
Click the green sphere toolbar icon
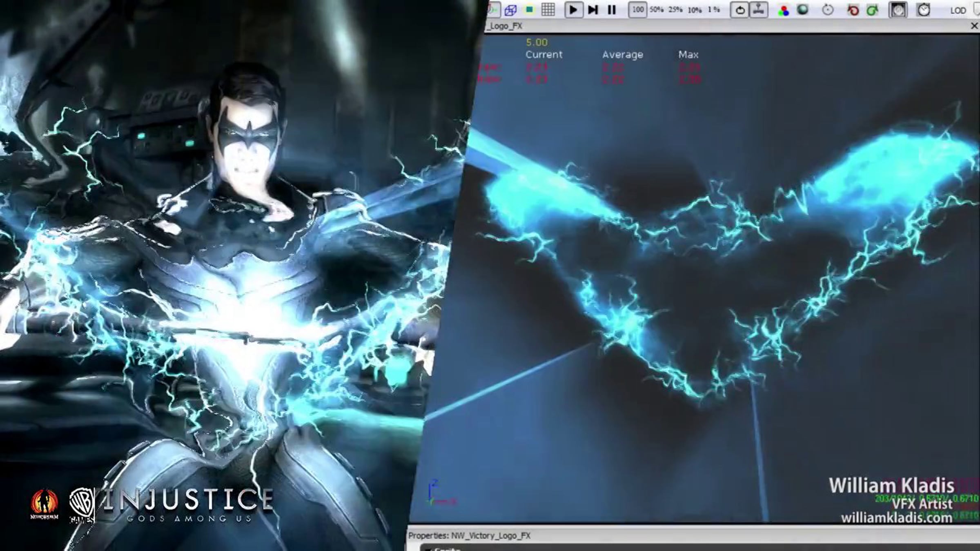[802, 9]
